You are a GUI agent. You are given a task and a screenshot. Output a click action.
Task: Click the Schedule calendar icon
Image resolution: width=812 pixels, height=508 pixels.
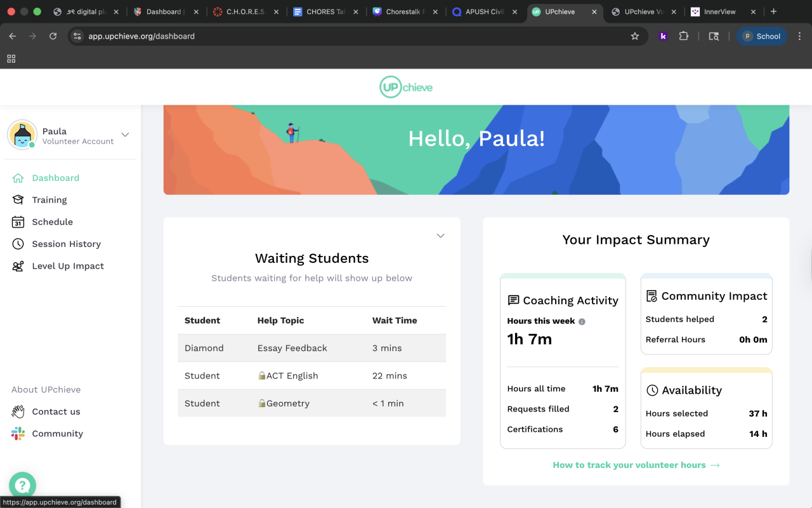click(x=18, y=222)
